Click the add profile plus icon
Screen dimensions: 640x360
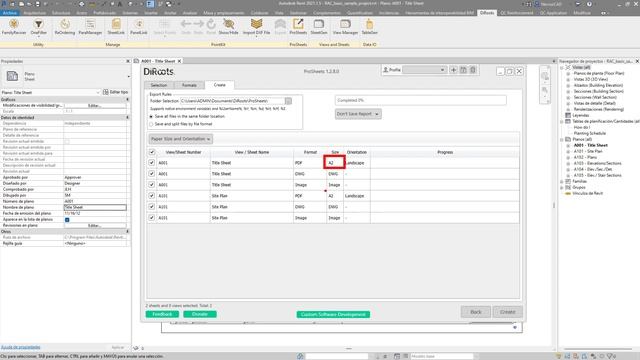point(453,70)
